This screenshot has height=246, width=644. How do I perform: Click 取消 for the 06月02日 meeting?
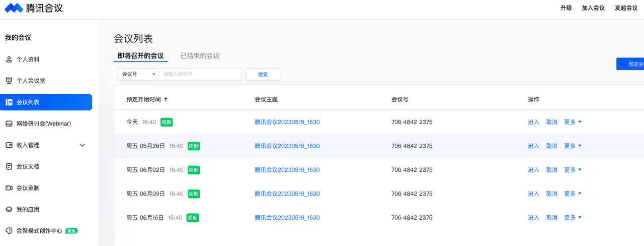coord(551,170)
